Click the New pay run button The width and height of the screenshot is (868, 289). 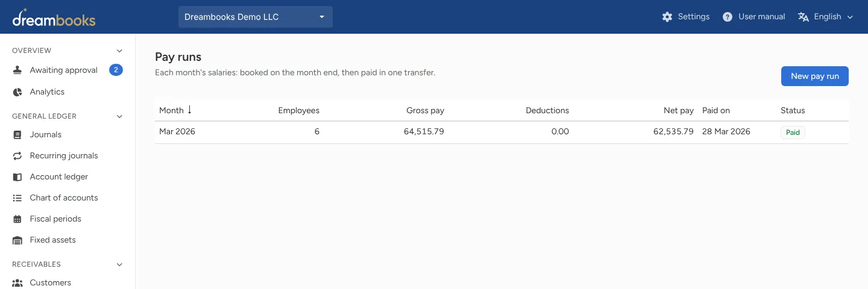[815, 76]
